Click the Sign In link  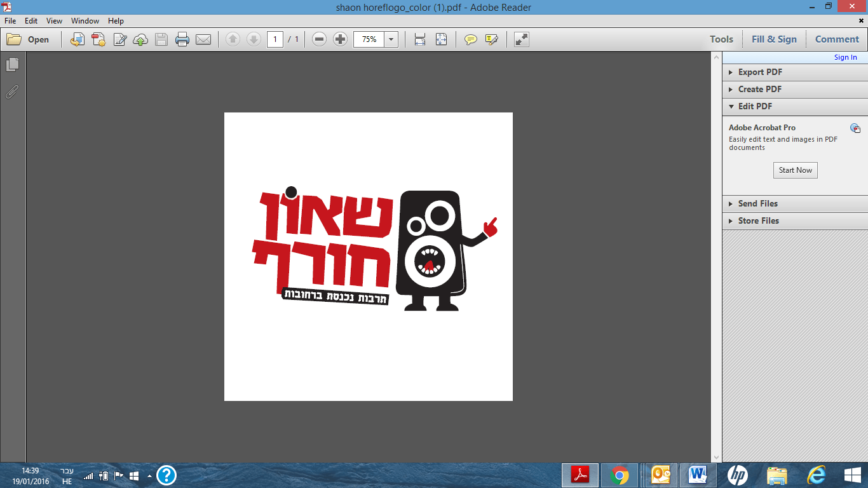(845, 57)
